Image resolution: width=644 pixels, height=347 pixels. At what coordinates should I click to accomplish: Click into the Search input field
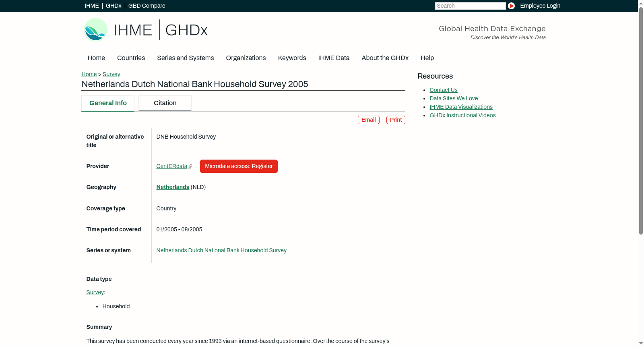470,6
